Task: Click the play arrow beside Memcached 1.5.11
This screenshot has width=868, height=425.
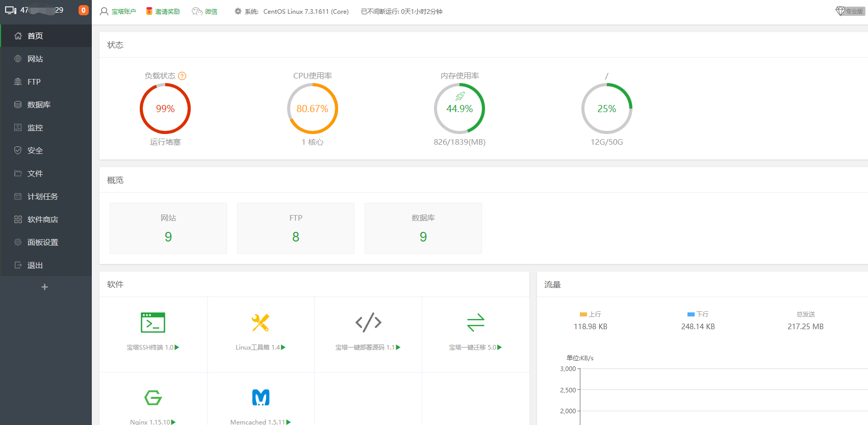Action: tap(289, 422)
